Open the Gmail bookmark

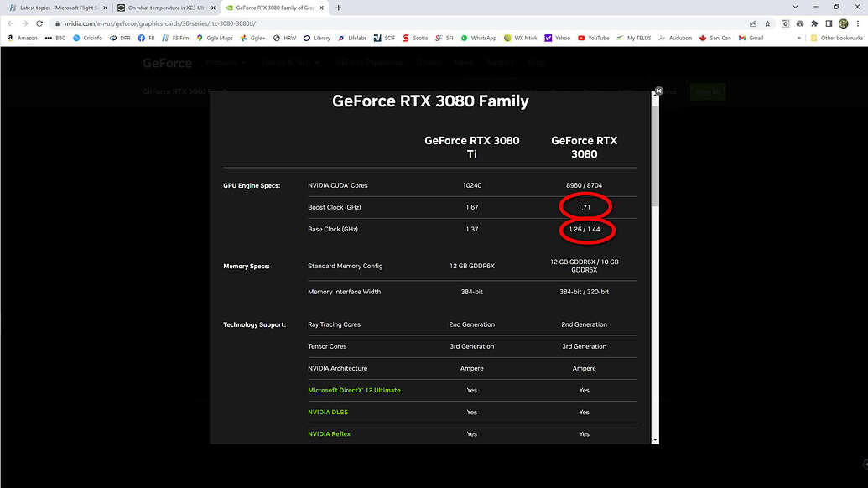(x=752, y=38)
